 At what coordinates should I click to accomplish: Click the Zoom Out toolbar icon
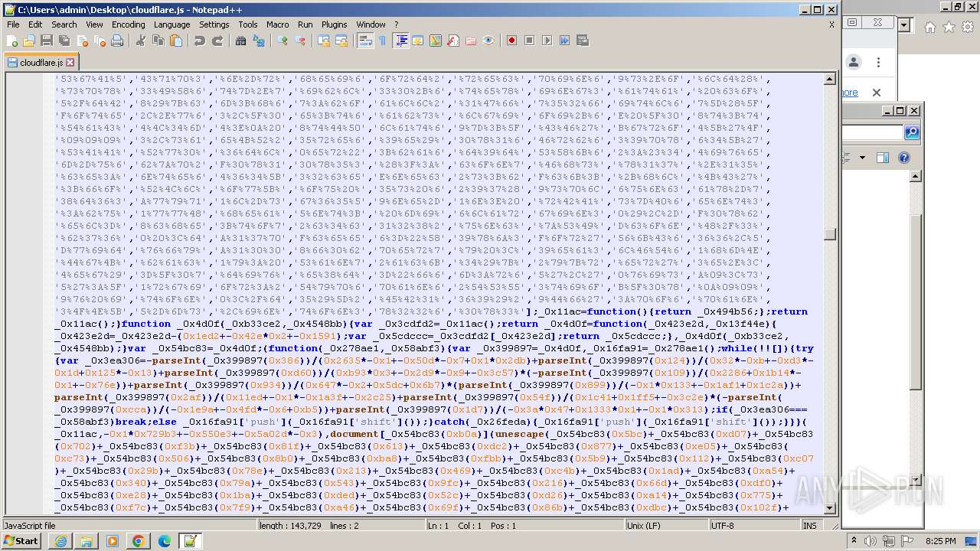[x=299, y=41]
